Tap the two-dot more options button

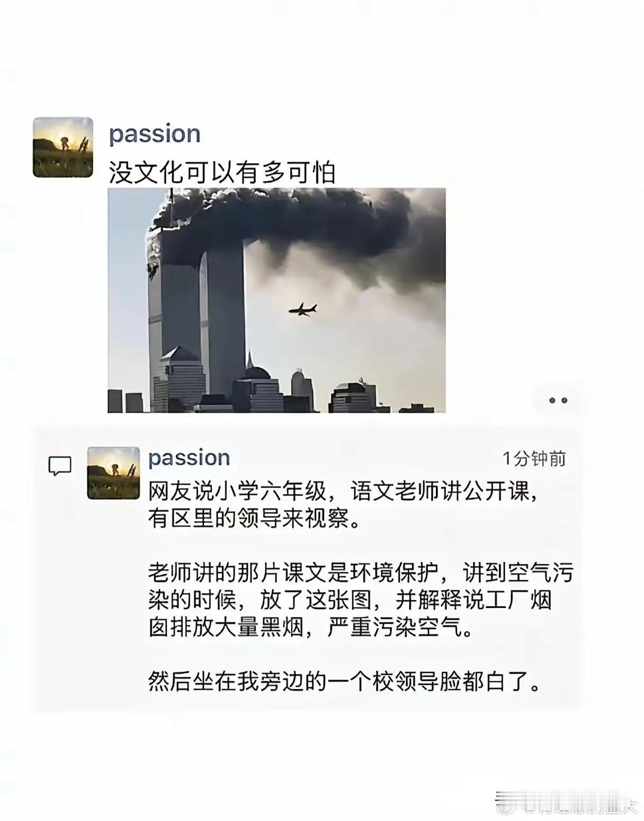pyautogui.click(x=558, y=400)
